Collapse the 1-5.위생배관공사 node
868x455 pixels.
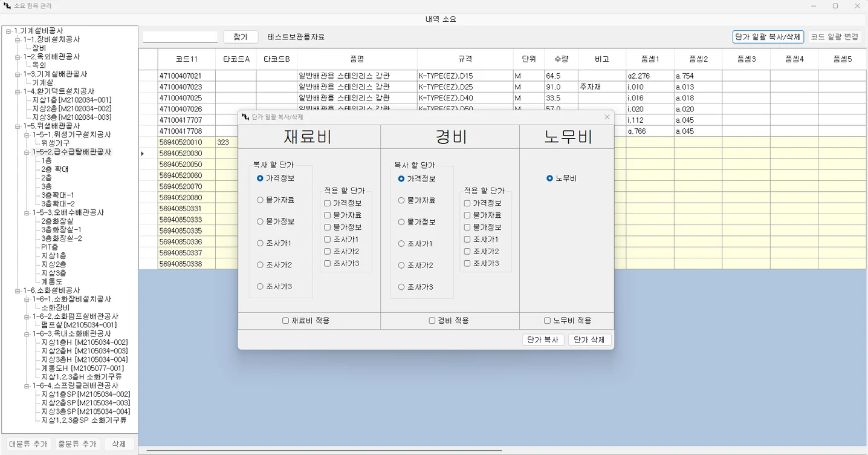[x=18, y=126]
